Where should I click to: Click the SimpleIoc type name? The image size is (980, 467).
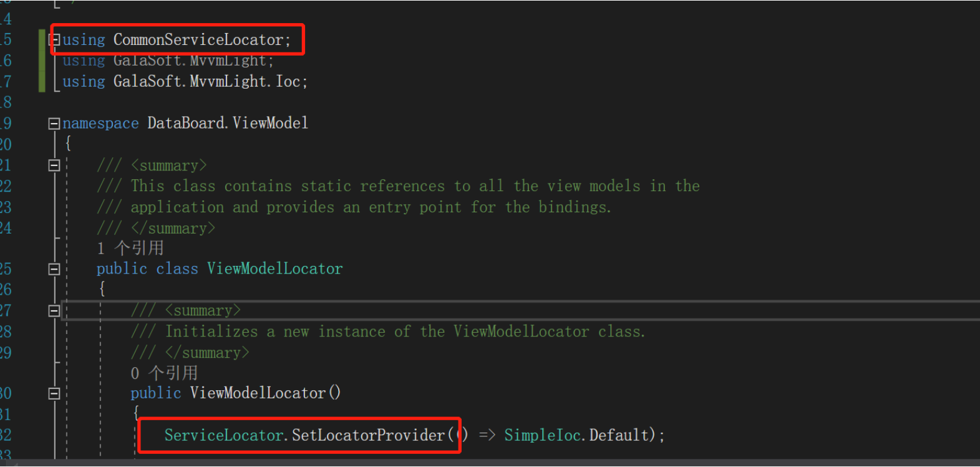click(x=543, y=435)
